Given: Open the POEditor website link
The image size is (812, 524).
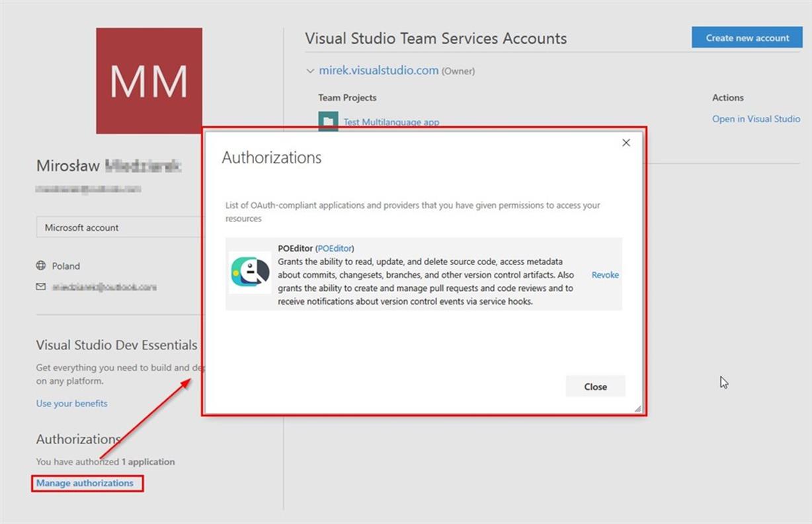Looking at the screenshot, I should click(335, 248).
